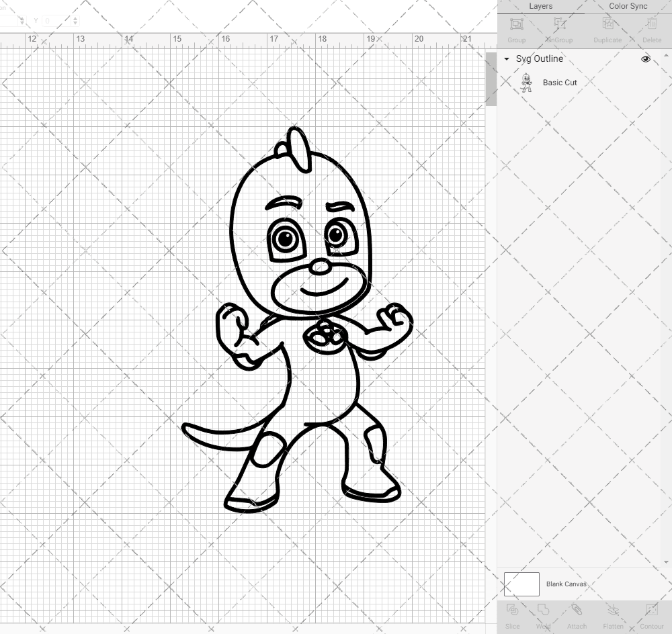
Task: Click the Y value down stepper arrow
Action: [x=76, y=24]
